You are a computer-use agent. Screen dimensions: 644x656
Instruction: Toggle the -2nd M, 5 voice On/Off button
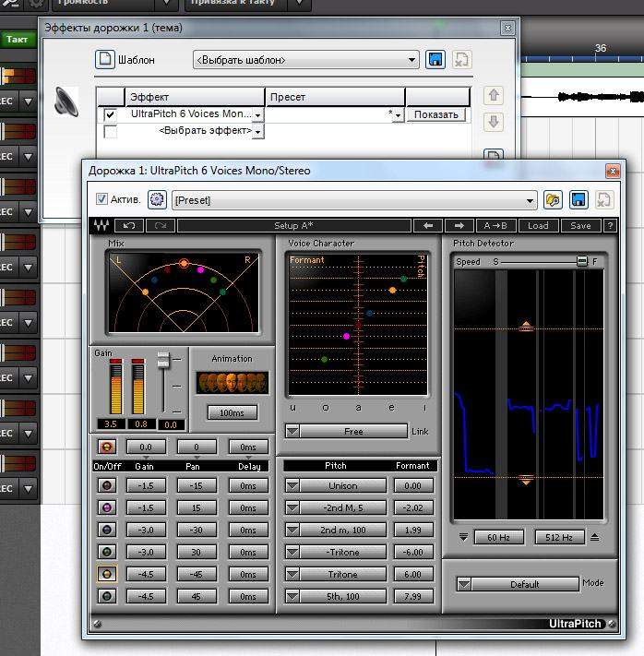coord(107,507)
